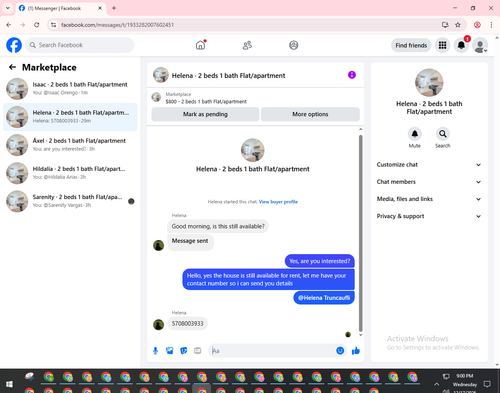Click Mark as pending button

coord(205,114)
